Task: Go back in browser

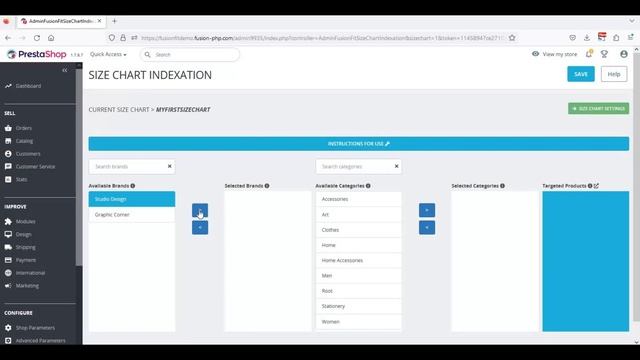Action: [8, 38]
